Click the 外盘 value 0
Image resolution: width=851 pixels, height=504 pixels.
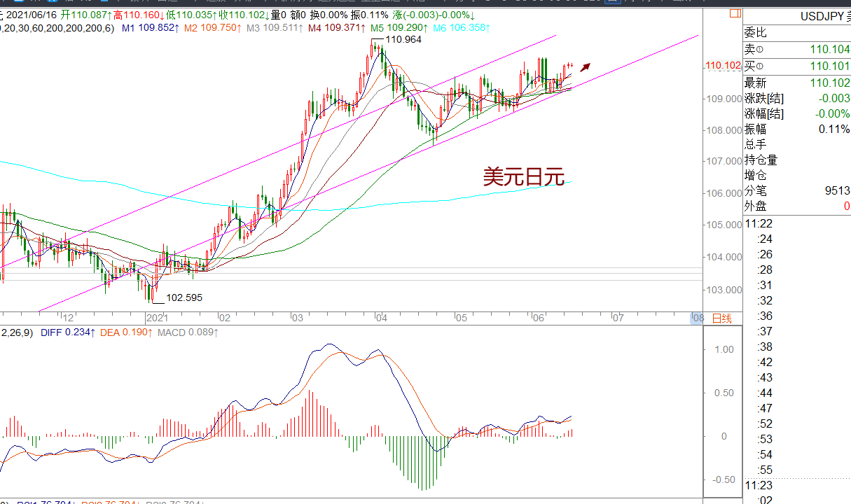(x=846, y=206)
